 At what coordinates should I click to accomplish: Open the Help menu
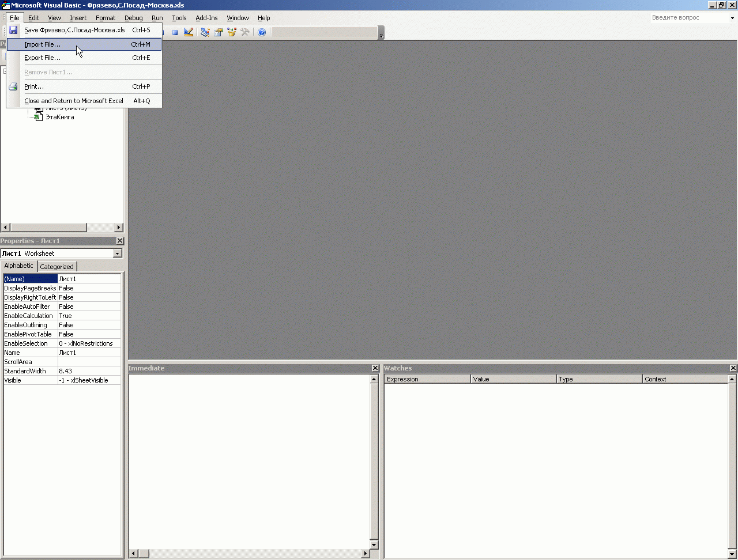click(x=264, y=18)
